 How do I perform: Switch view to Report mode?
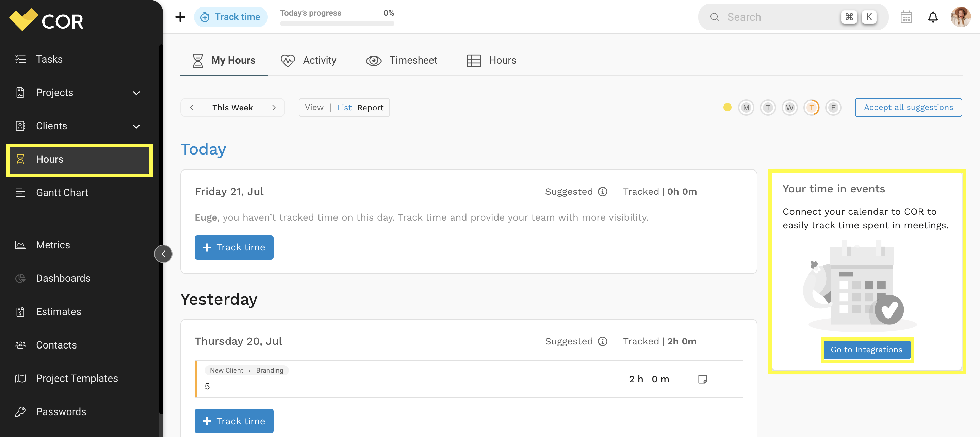coord(370,108)
